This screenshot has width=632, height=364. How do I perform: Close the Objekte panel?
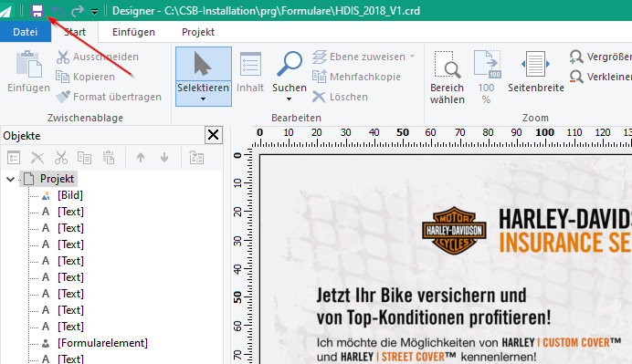tap(213, 135)
